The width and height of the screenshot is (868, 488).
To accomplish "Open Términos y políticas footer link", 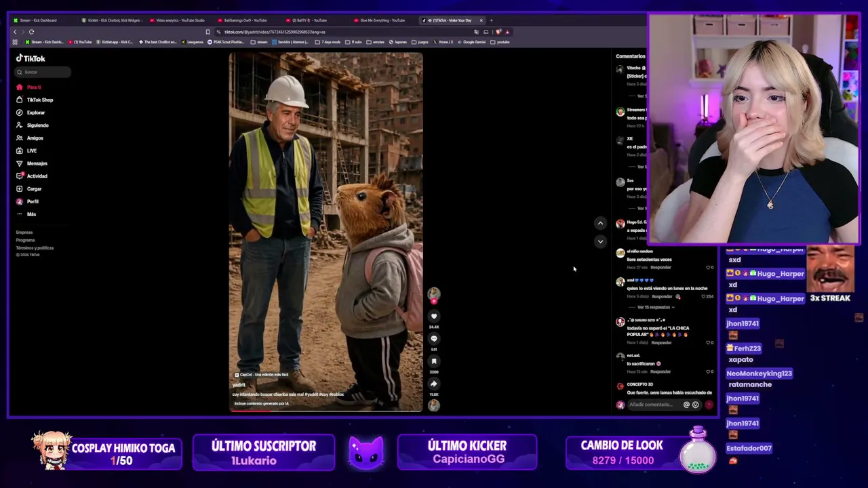I will [35, 247].
